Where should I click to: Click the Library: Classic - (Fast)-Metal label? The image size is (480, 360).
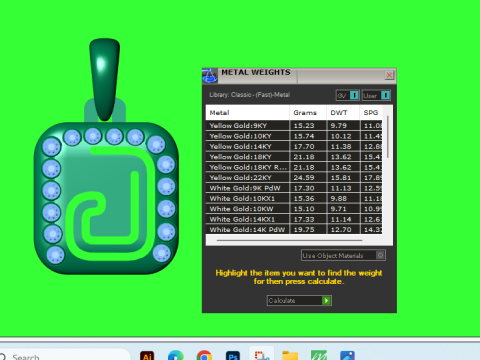tap(250, 95)
